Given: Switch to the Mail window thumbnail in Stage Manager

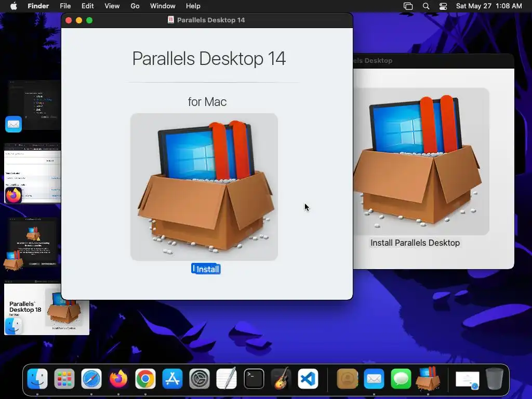Looking at the screenshot, I should click(33, 105).
